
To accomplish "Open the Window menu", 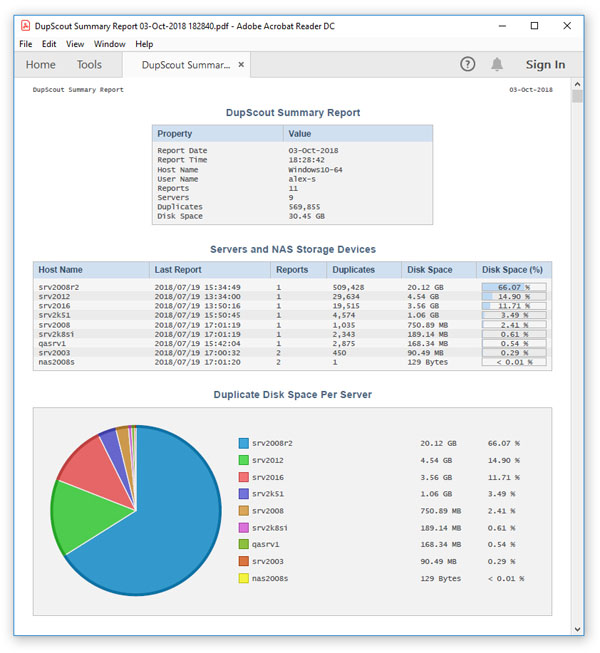I will pos(110,44).
